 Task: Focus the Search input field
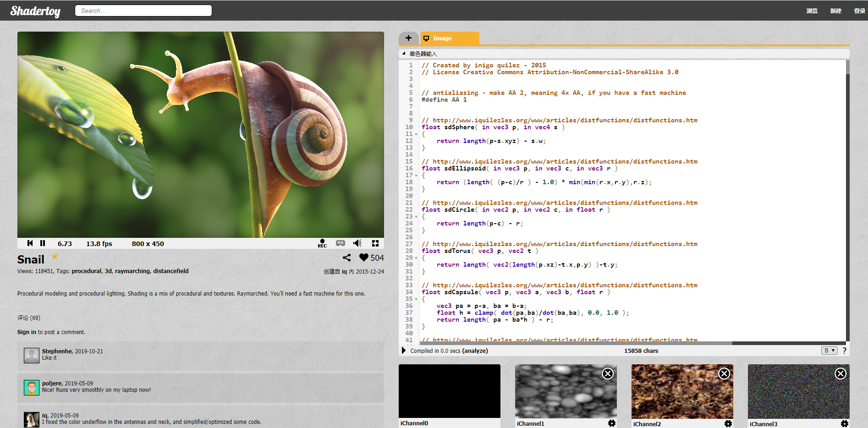[143, 11]
